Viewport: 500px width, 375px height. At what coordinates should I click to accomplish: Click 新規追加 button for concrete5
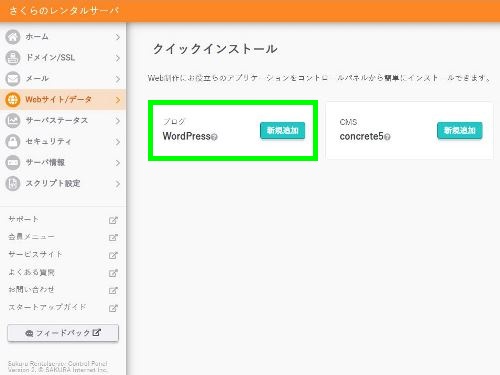(x=460, y=130)
